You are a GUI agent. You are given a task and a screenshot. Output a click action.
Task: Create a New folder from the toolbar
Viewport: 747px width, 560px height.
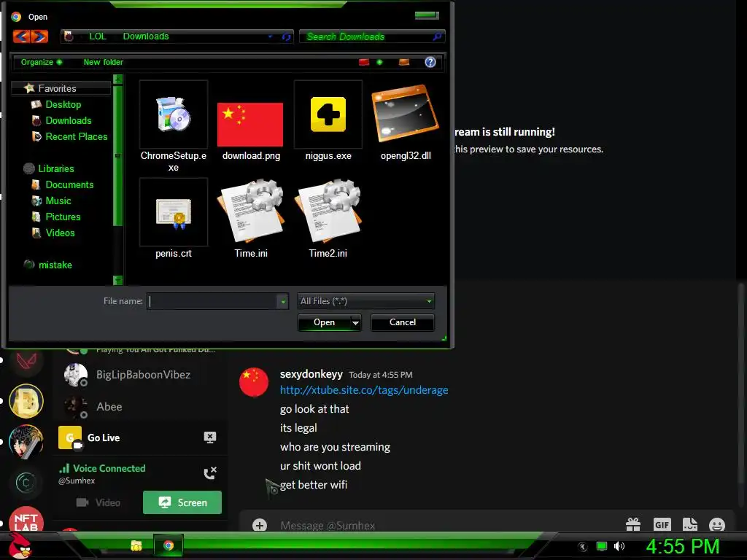pyautogui.click(x=104, y=63)
